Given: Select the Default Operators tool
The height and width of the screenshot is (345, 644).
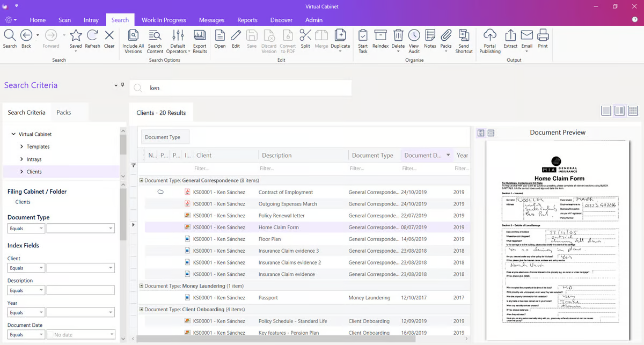Looking at the screenshot, I should click(178, 36).
